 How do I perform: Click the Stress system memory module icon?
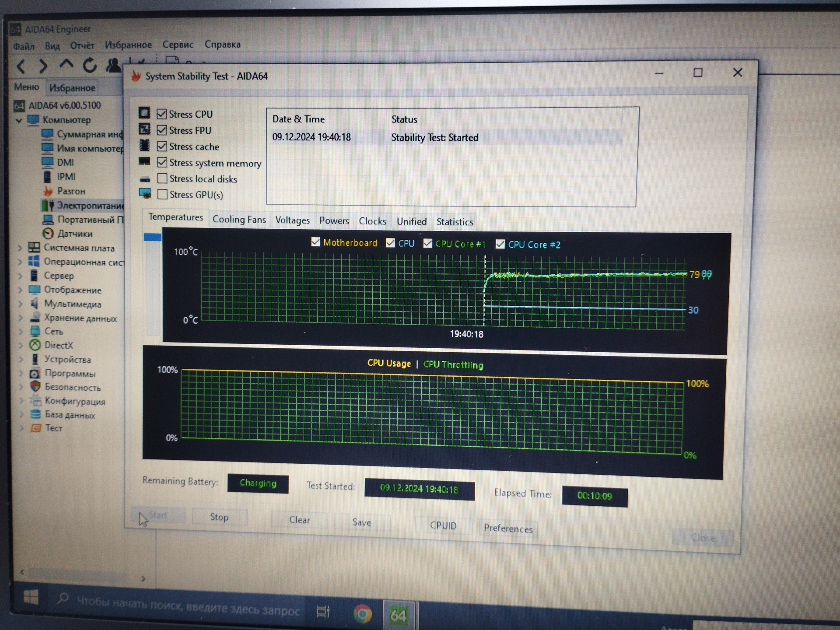click(x=144, y=161)
